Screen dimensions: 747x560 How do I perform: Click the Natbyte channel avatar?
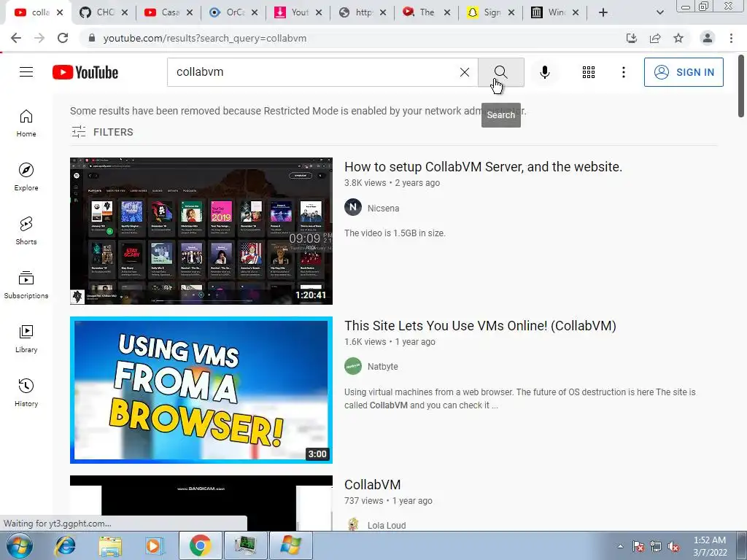[x=353, y=366]
